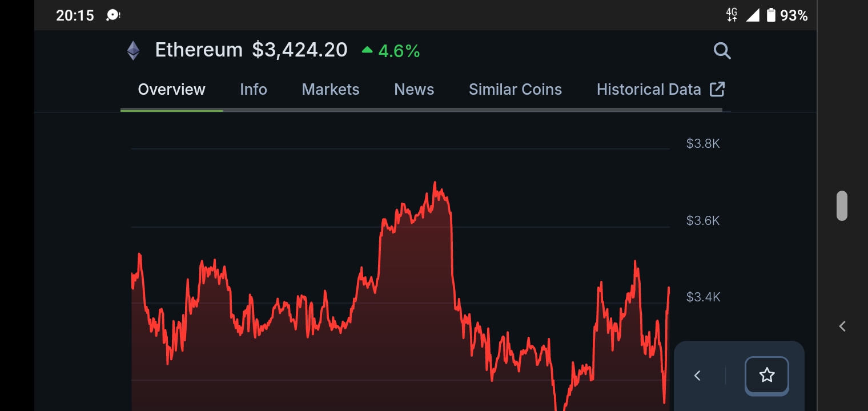This screenshot has width=868, height=411.
Task: Tap the external link icon beside Historical Data
Action: [717, 89]
